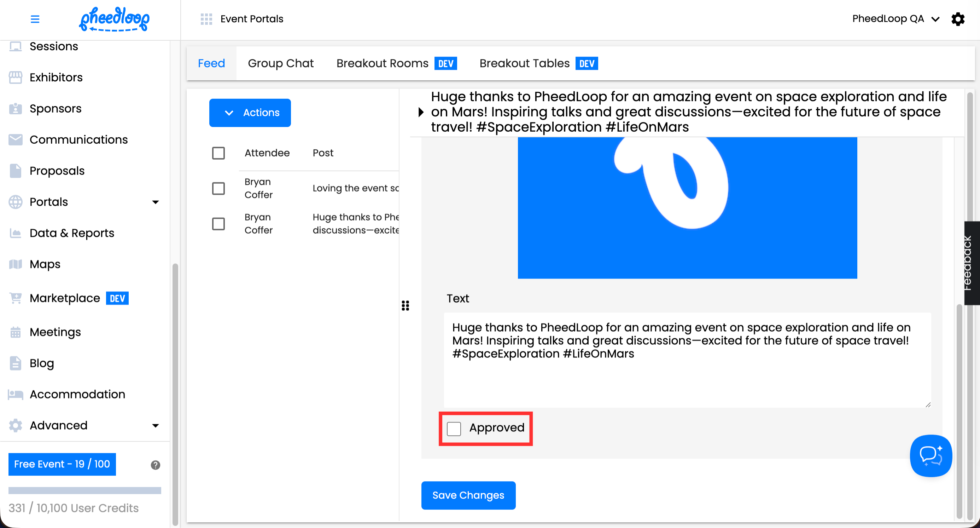Click the help question mark icon
The image size is (980, 528).
pos(155,465)
